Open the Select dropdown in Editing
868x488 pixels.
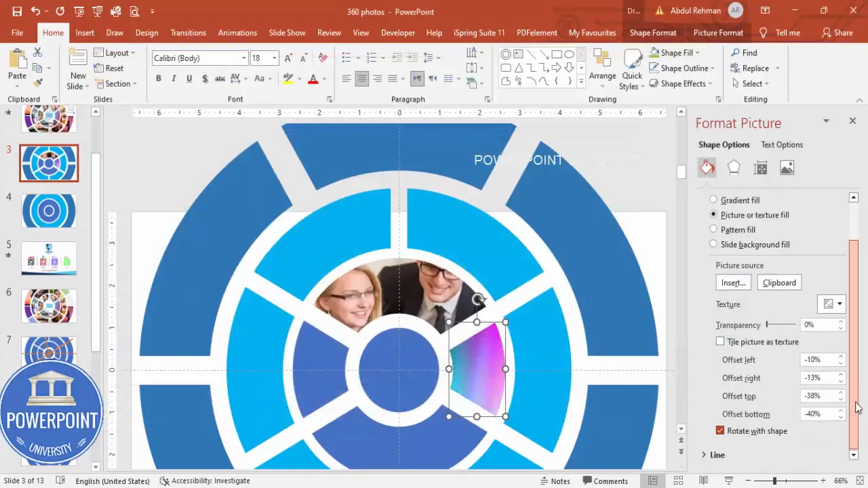[750, 83]
